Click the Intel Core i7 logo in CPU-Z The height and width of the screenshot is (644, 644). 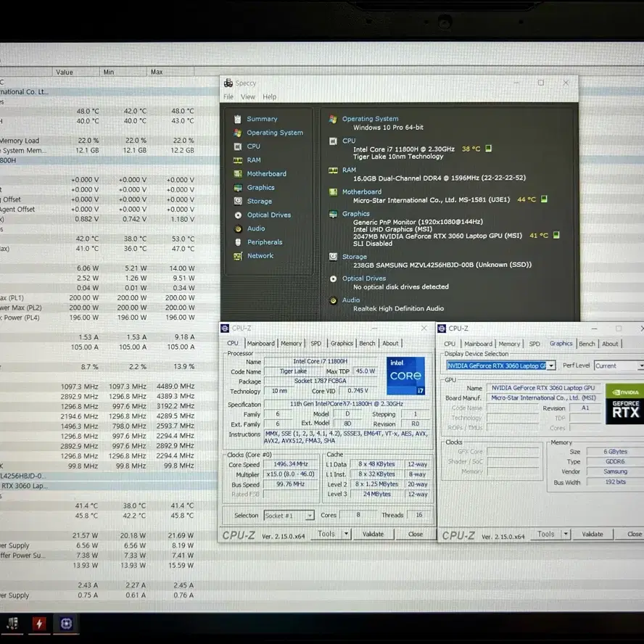pyautogui.click(x=405, y=376)
